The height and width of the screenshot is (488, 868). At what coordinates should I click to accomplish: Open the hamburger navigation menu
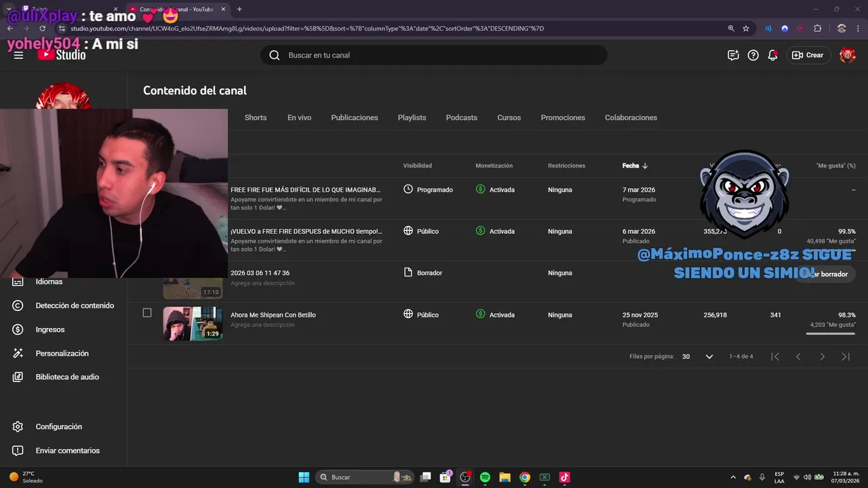point(18,55)
